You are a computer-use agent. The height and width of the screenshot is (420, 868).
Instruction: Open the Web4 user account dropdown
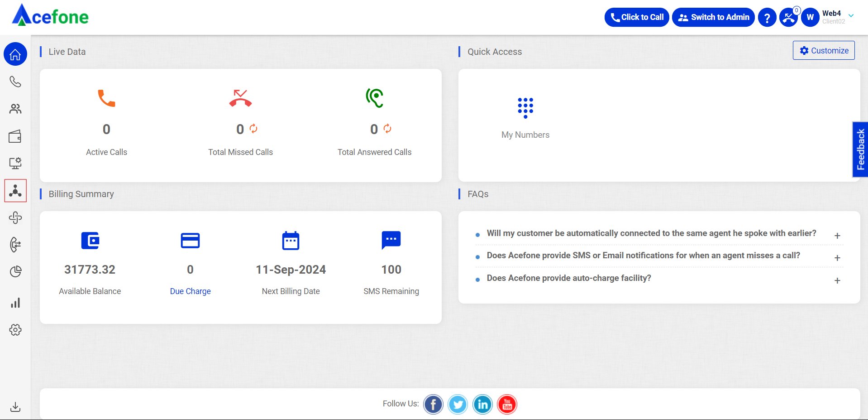pos(851,16)
